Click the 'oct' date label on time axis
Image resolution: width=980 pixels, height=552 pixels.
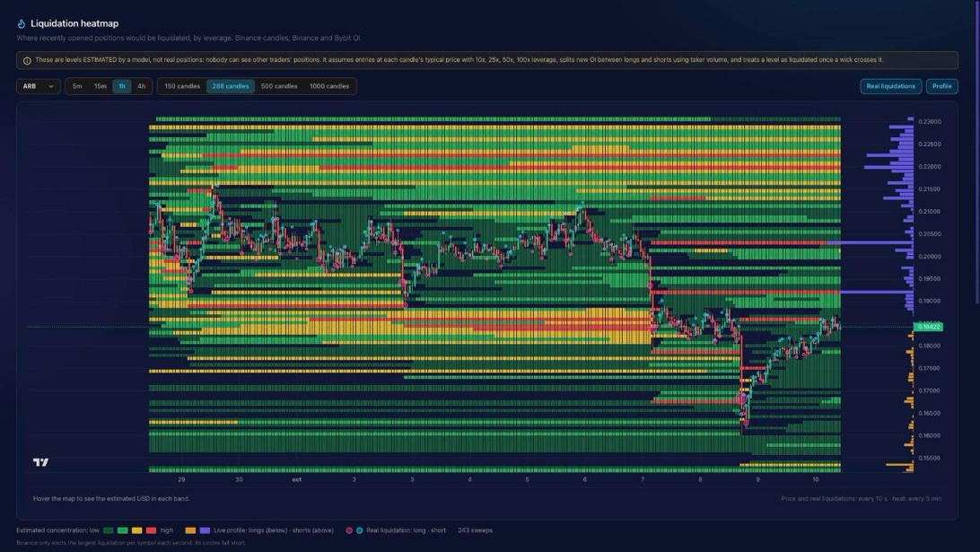pos(297,479)
